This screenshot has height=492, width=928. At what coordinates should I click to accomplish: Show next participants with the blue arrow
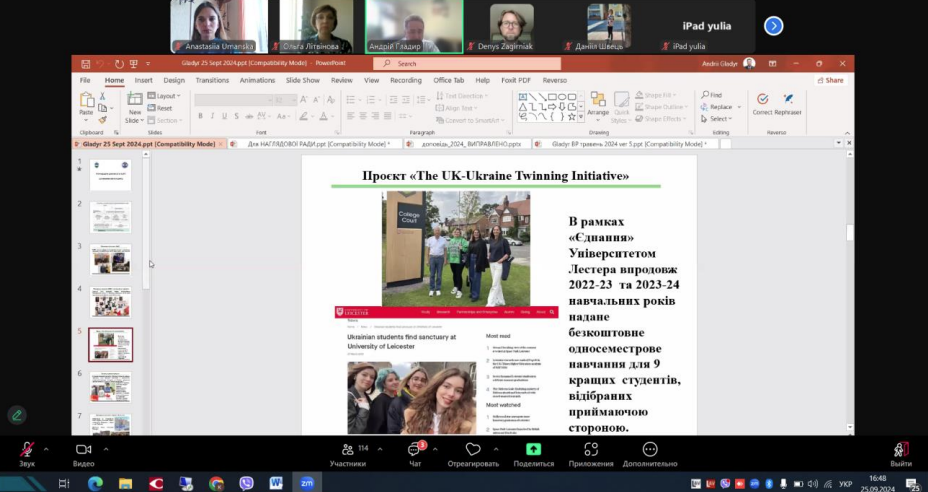point(774,26)
